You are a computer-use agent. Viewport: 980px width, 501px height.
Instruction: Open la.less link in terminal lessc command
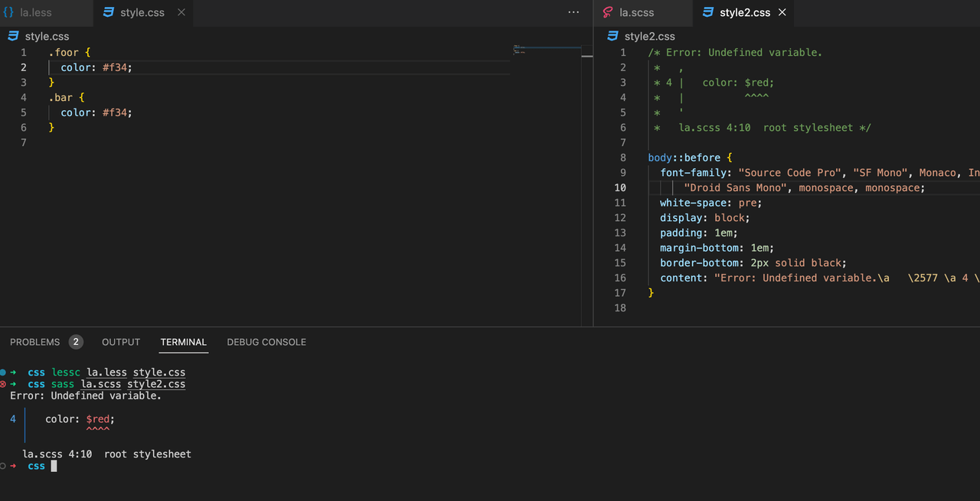pos(106,372)
